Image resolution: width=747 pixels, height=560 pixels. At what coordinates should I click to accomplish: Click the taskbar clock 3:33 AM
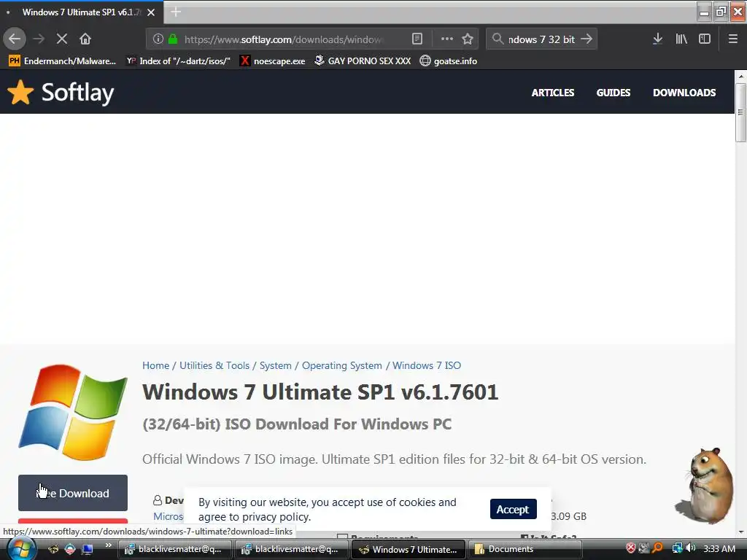[719, 548]
